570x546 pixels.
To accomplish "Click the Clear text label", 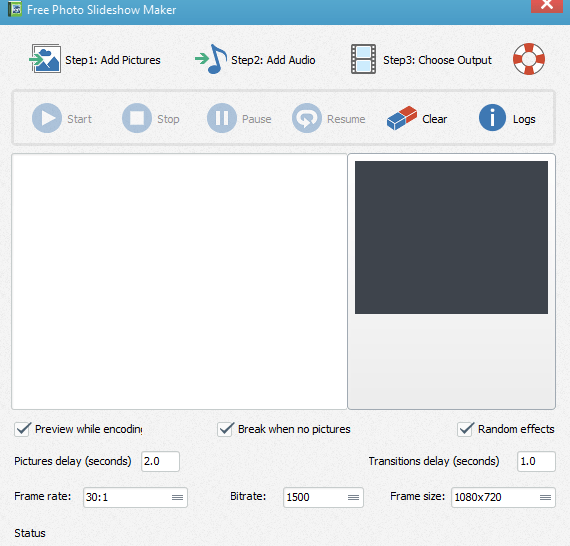I will click(x=434, y=119).
